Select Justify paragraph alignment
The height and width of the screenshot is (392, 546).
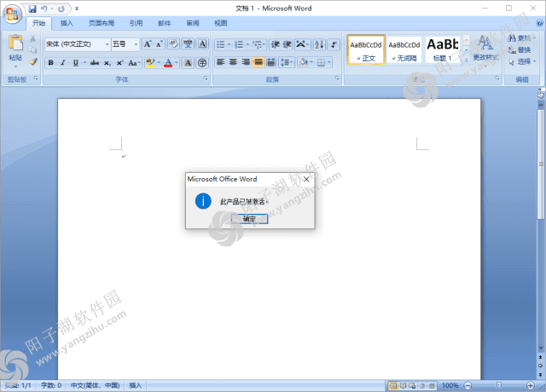pyautogui.click(x=258, y=62)
